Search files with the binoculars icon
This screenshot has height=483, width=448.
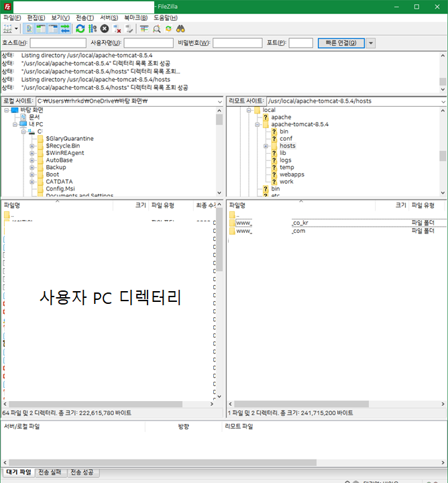180,29
